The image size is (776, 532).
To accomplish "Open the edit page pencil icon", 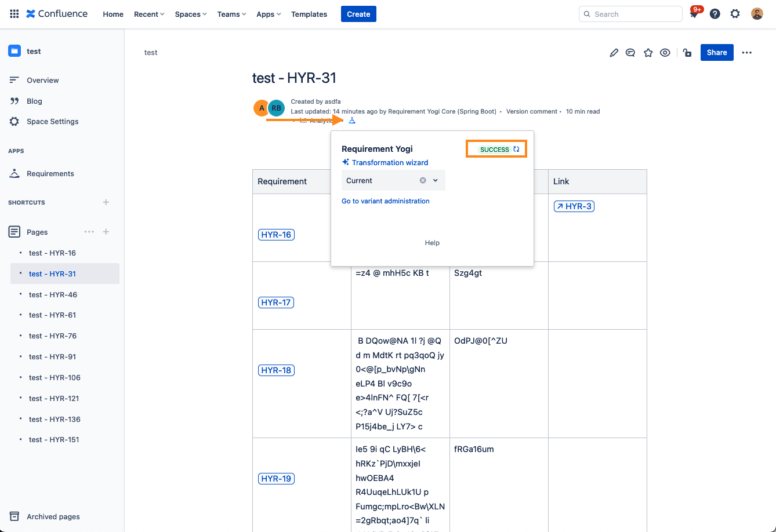I will point(614,53).
